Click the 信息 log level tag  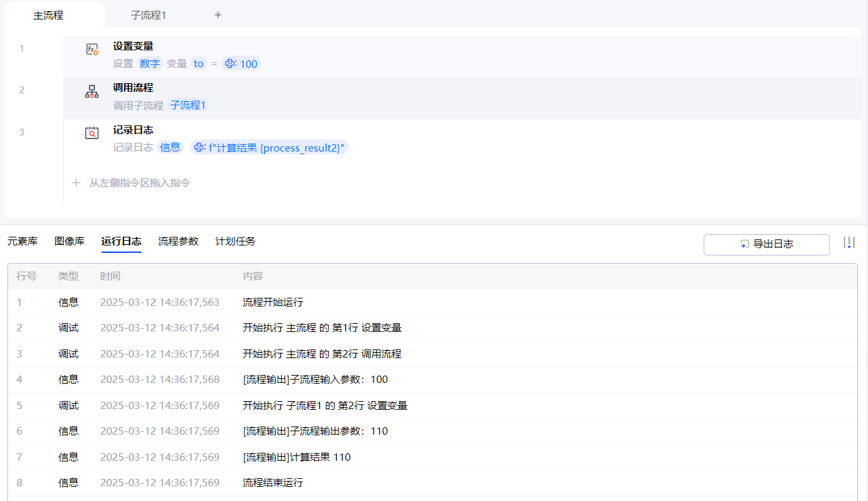coord(170,148)
